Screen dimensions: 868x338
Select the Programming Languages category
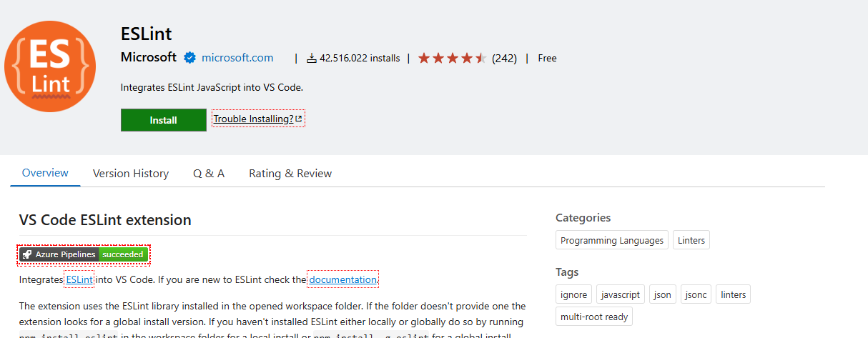[612, 240]
